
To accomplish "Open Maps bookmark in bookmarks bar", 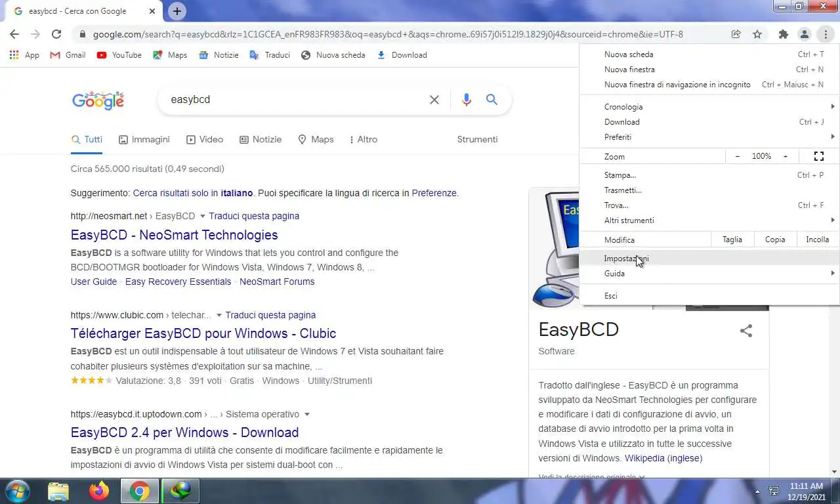I will click(170, 55).
